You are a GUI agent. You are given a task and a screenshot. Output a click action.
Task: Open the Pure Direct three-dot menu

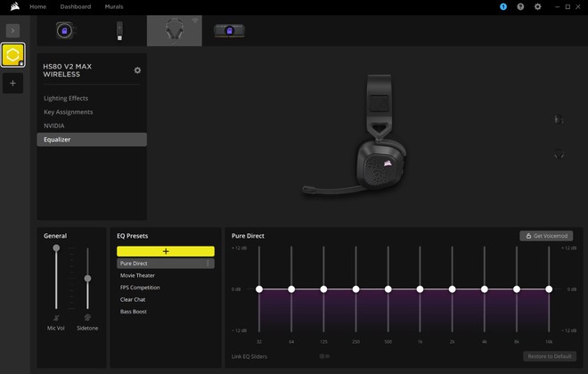208,264
